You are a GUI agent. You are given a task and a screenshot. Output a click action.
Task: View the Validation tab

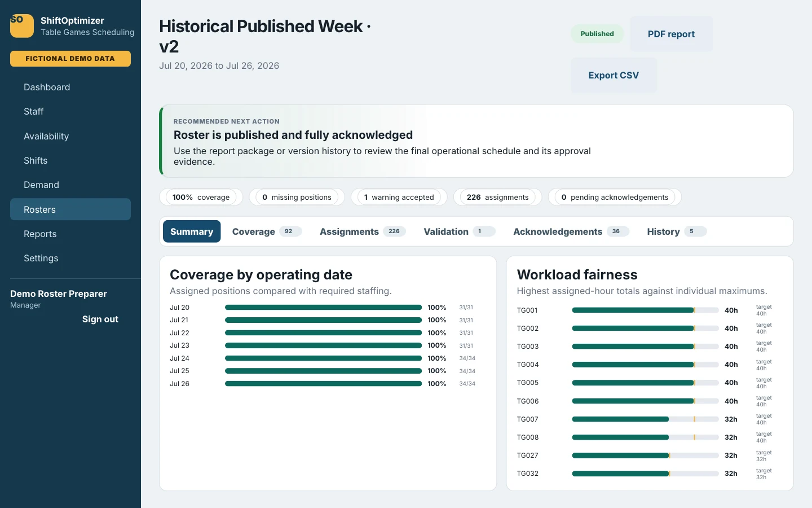[x=459, y=231]
